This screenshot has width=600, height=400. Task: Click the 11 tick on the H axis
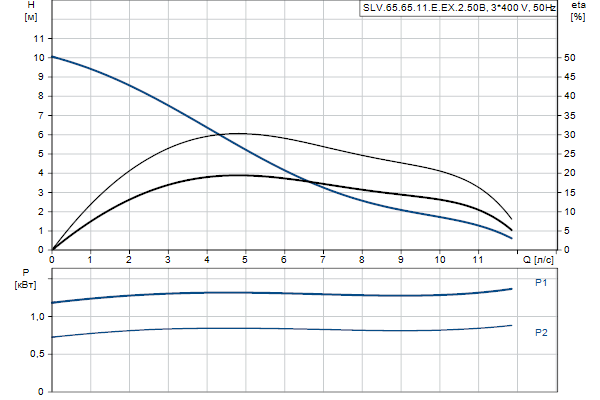(x=40, y=38)
